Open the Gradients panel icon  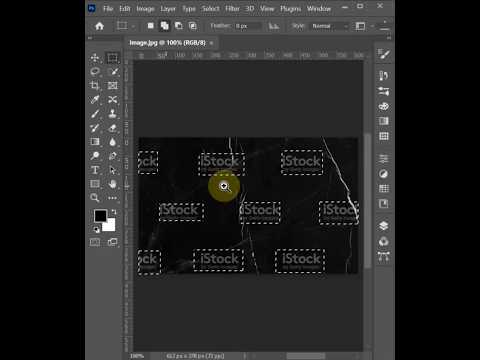click(x=384, y=121)
